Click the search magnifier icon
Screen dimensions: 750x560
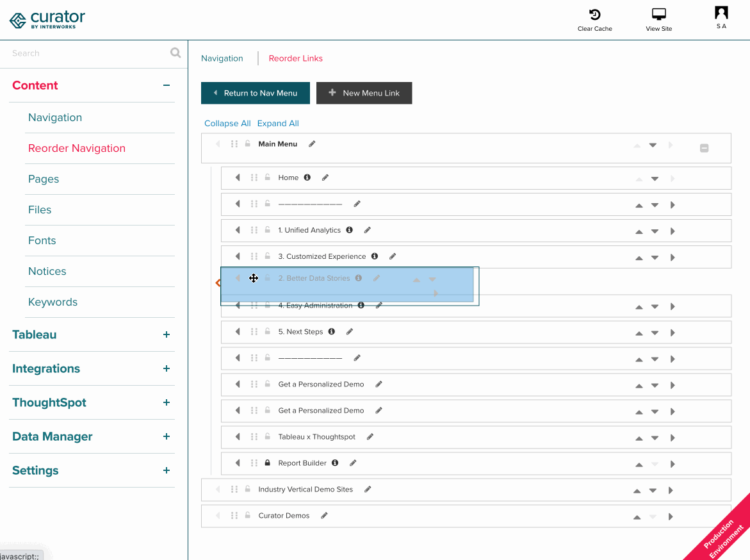point(175,53)
